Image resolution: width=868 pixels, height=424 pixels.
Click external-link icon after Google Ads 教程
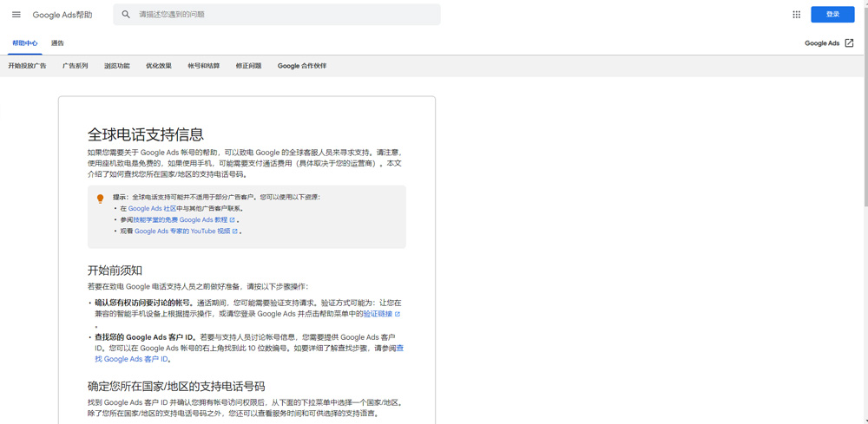point(233,220)
